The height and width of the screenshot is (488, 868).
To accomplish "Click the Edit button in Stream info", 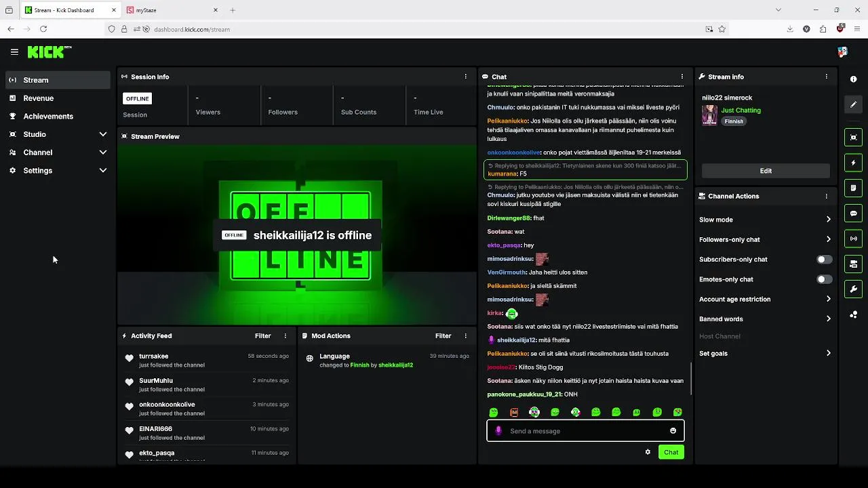I will point(766,171).
